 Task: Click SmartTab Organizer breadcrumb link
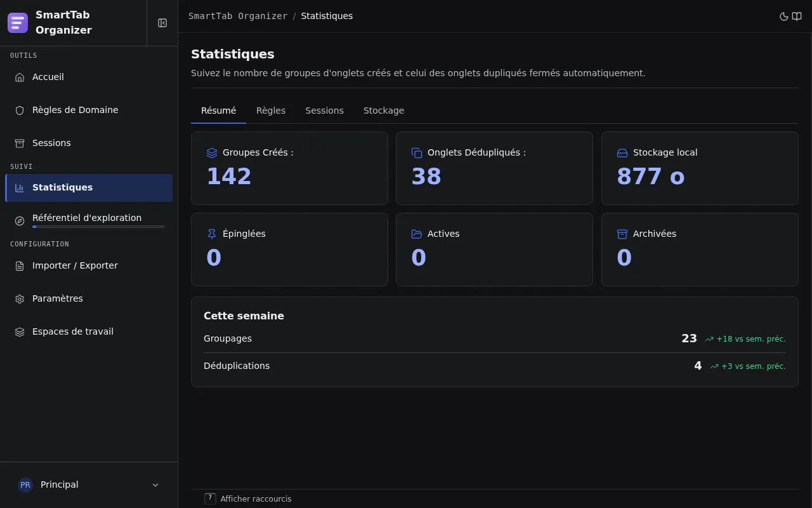[238, 17]
